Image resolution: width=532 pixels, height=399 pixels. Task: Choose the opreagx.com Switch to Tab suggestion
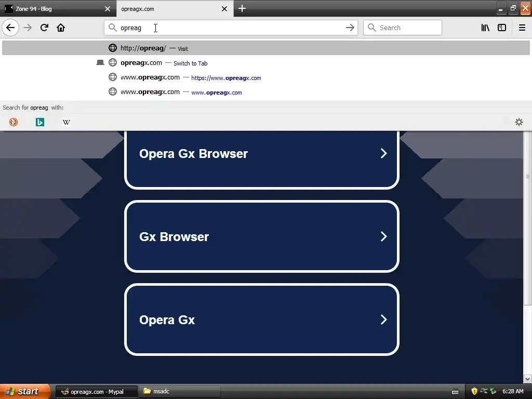pos(265,63)
